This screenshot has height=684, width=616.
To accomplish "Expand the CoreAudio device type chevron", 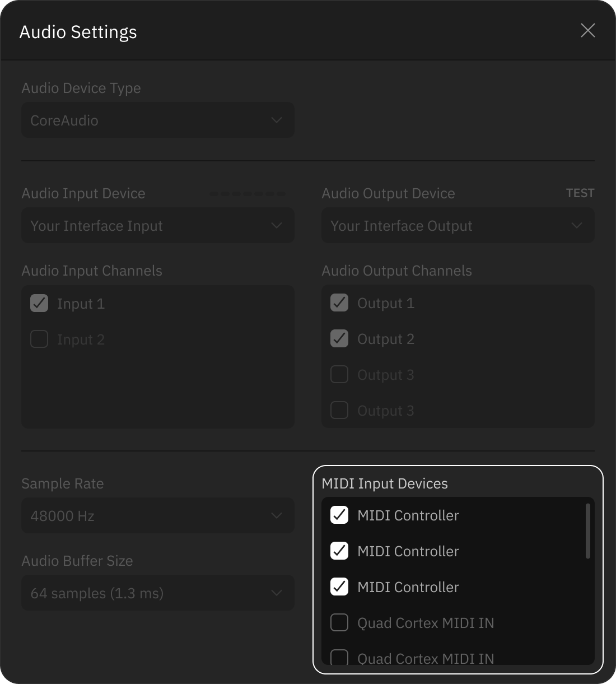I will [276, 120].
